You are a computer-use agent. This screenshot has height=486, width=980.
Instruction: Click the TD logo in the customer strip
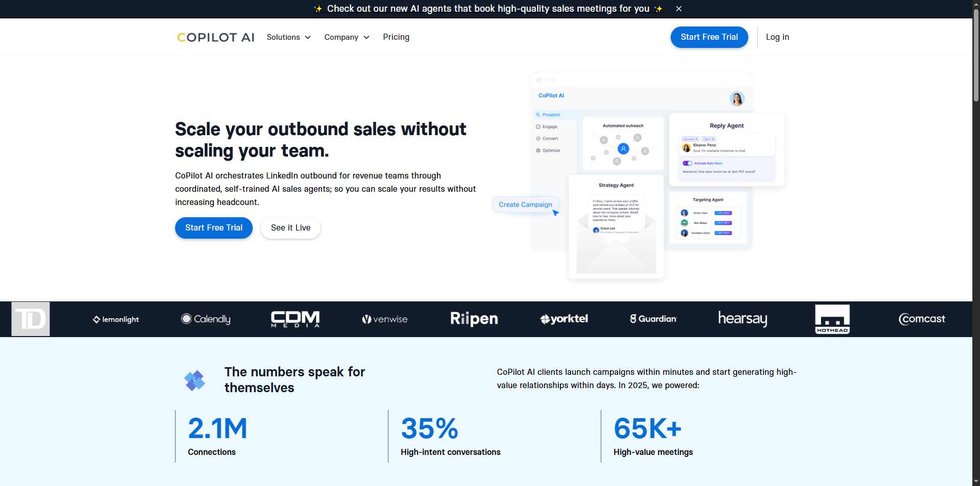coord(31,319)
